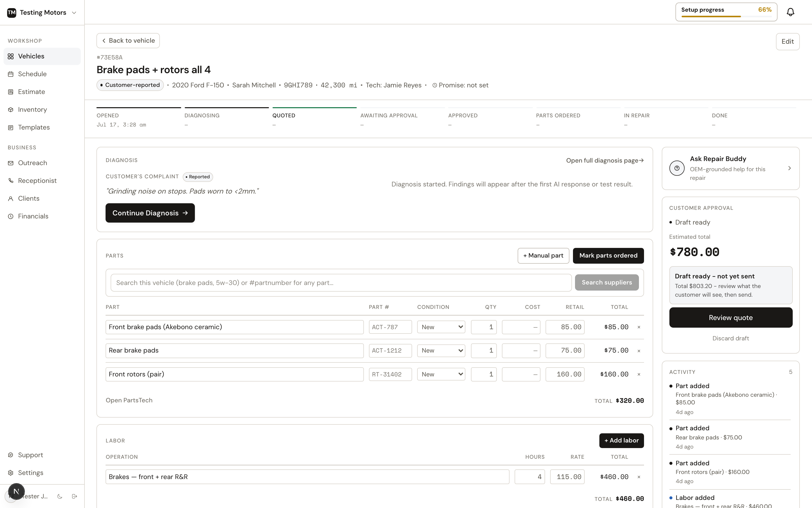Click Promise: not set clock
The image size is (812, 508).
[434, 85]
